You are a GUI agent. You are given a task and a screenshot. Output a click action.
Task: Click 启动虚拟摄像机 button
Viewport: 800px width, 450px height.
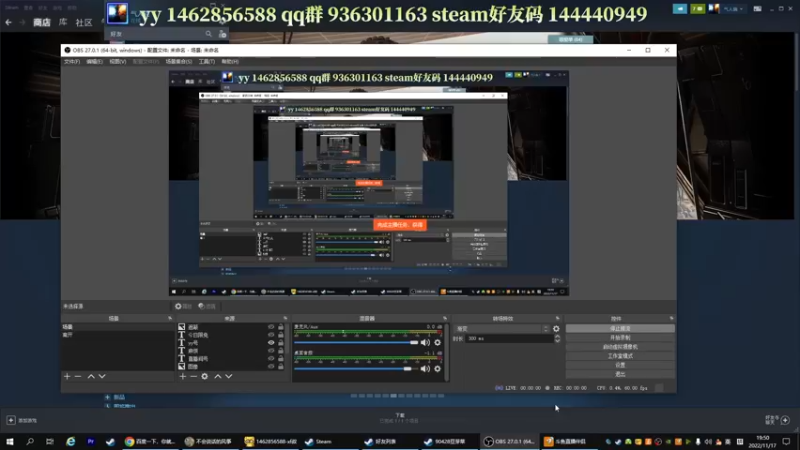(x=620, y=347)
